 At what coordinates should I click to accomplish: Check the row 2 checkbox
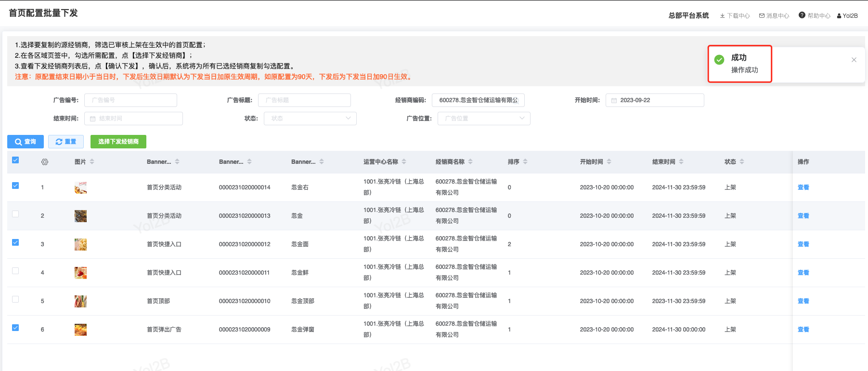tap(15, 214)
